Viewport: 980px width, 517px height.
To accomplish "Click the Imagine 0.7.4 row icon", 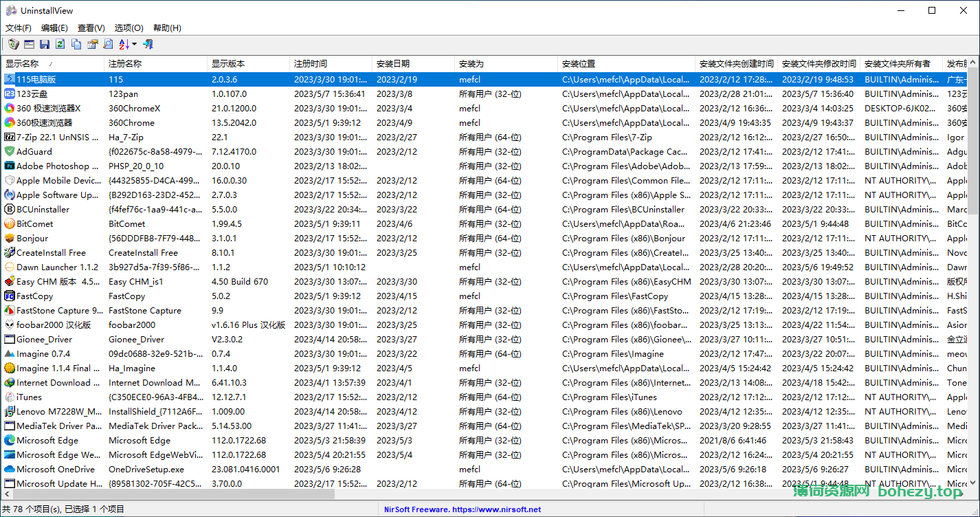I will [x=10, y=353].
